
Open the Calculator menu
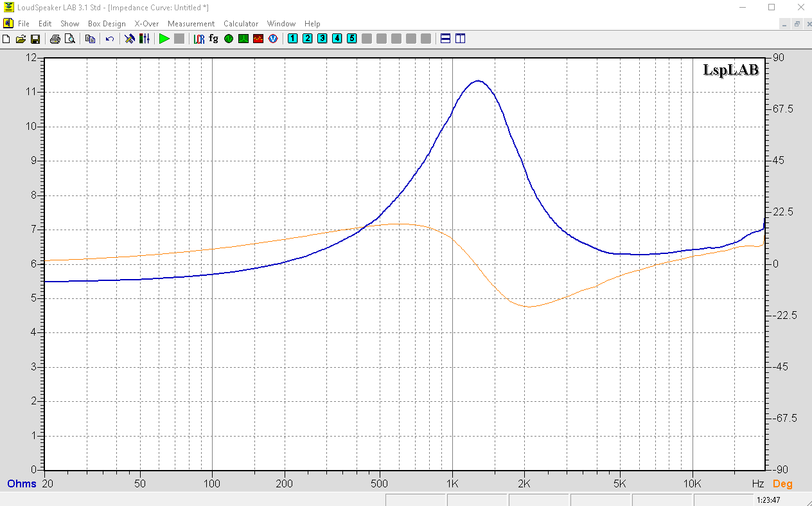[x=241, y=24]
